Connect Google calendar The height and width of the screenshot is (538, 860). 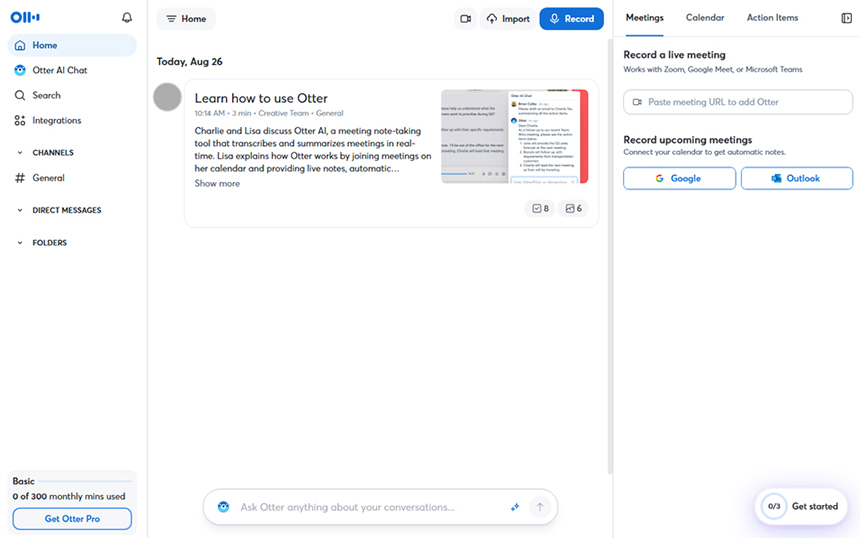679,178
